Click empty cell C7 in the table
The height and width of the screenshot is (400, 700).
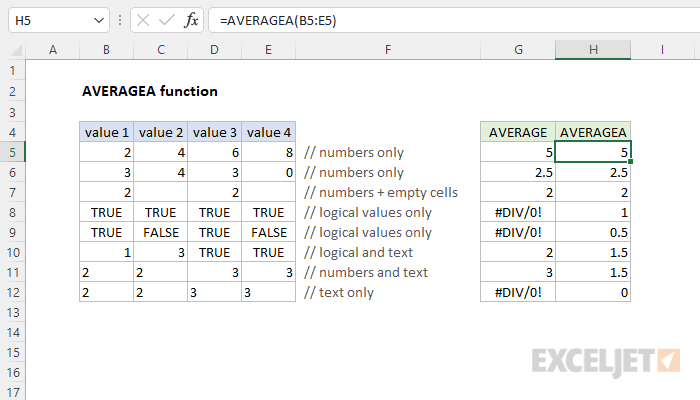coord(161,192)
